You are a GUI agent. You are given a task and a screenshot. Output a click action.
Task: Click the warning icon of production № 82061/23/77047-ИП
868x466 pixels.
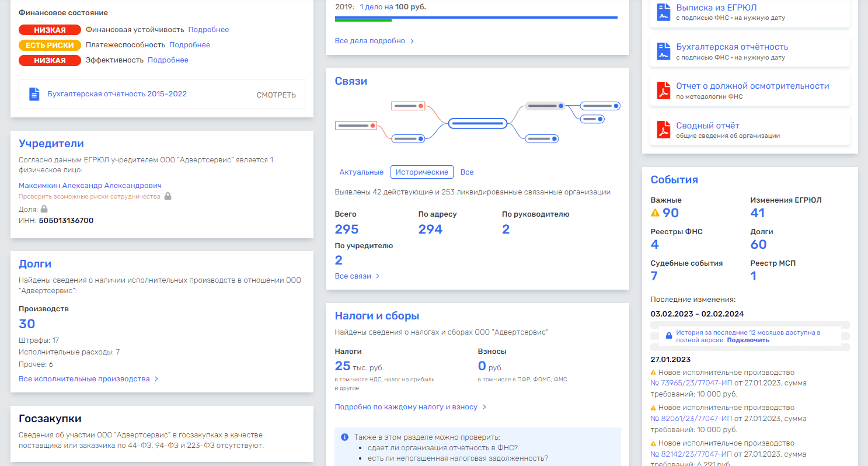(x=654, y=408)
